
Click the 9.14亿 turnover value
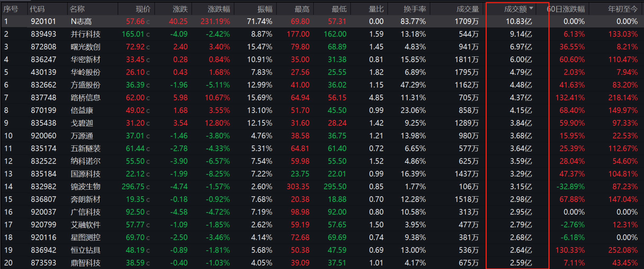point(521,34)
